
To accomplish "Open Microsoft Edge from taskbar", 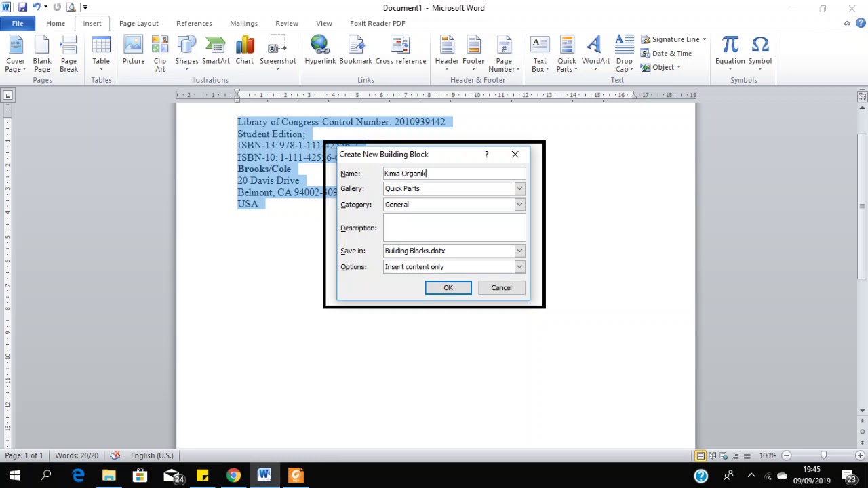I will click(x=78, y=476).
